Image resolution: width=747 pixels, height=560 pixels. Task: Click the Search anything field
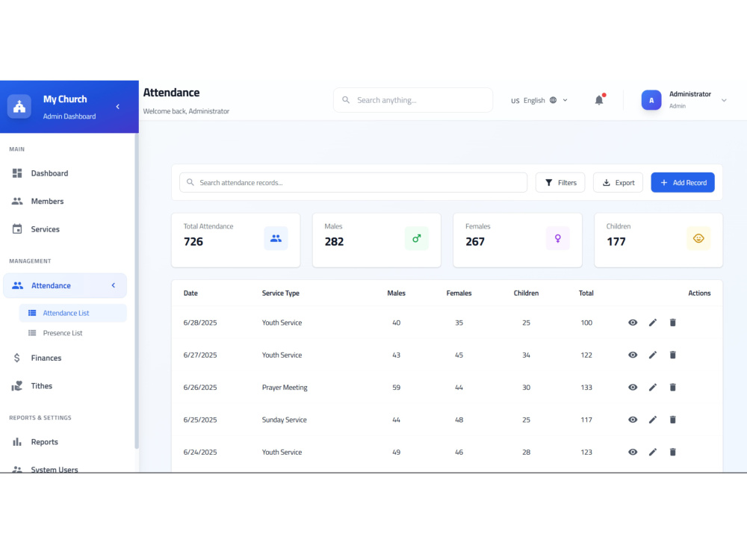[x=412, y=100]
